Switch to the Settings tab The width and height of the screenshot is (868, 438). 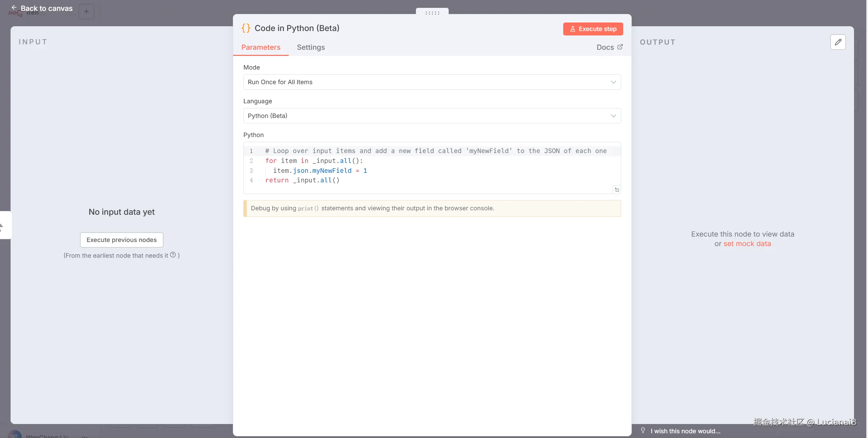click(x=311, y=47)
